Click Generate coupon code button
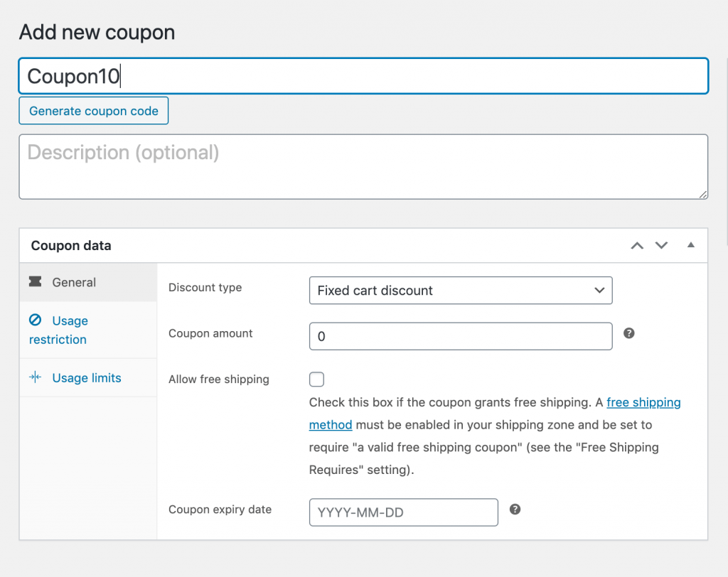 (93, 111)
